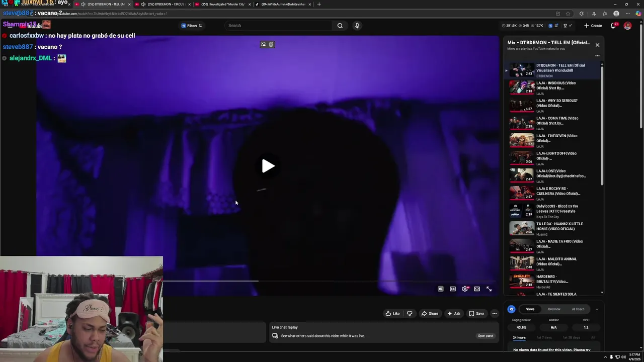Open the YouTube account avatar menu
The width and height of the screenshot is (644, 362).
click(x=627, y=26)
